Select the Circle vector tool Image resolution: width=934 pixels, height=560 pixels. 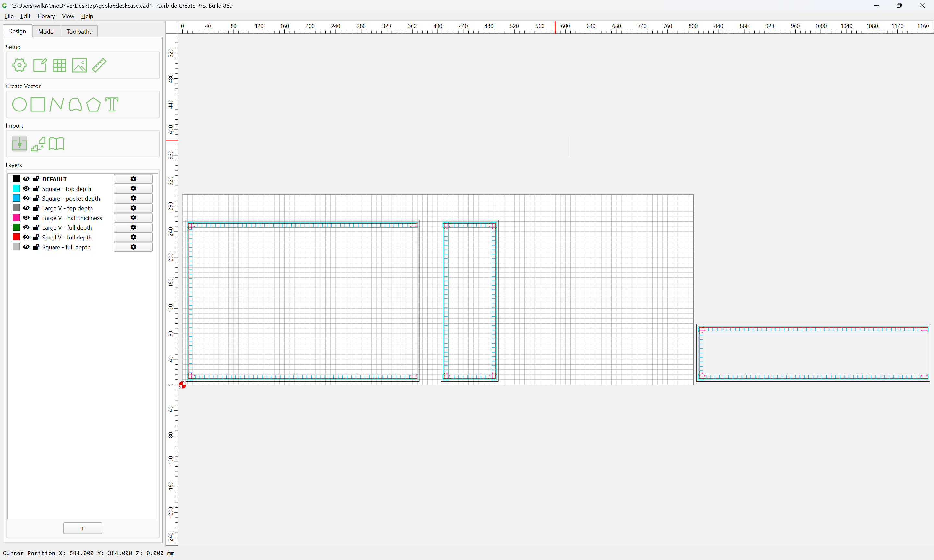point(19,104)
